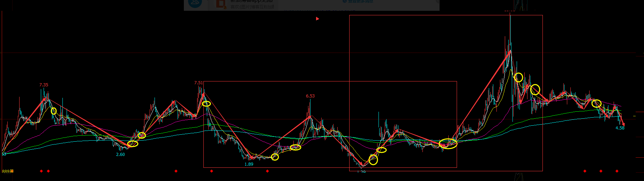
Task: Click the 喜欢:[图片]博客互粉加 notification text
Action: [x=252, y=7]
